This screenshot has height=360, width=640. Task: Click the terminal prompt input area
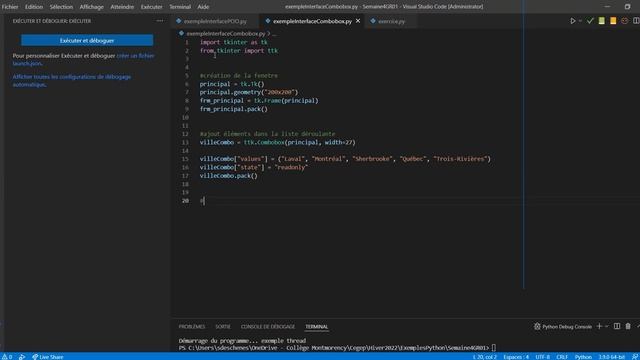tap(493, 348)
